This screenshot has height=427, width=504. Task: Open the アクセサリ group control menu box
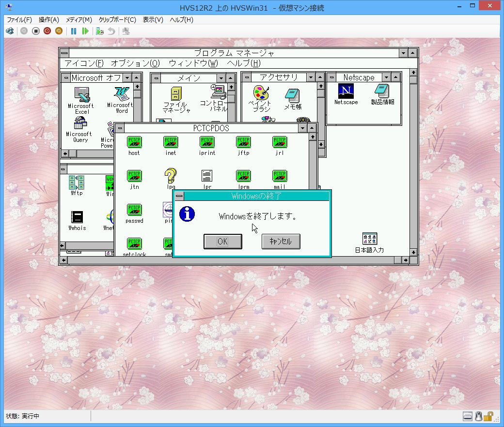click(x=247, y=77)
